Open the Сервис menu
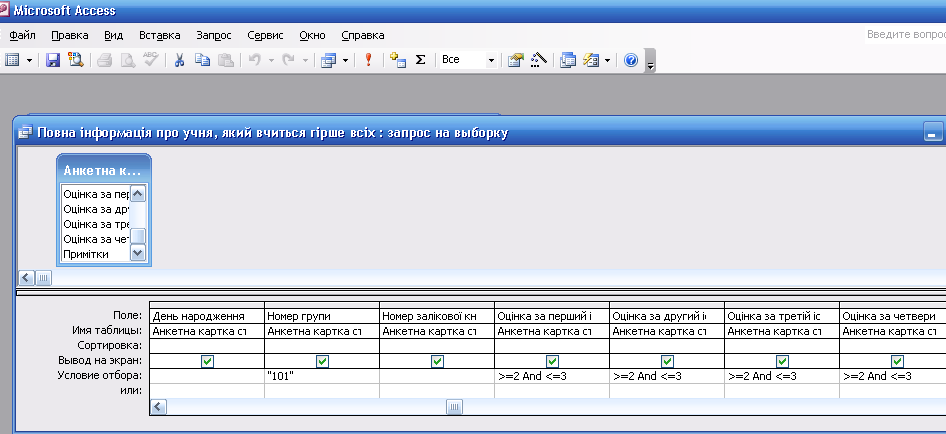The height and width of the screenshot is (434, 946). (264, 35)
